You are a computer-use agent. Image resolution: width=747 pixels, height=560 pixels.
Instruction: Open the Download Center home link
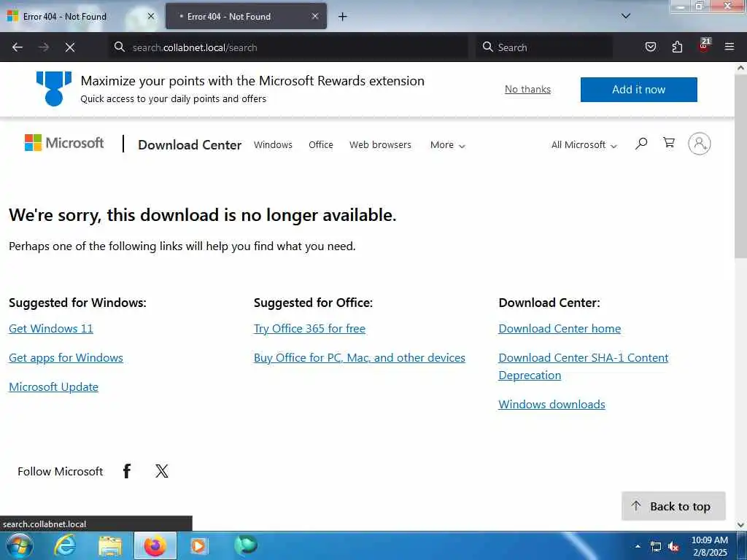tap(560, 329)
